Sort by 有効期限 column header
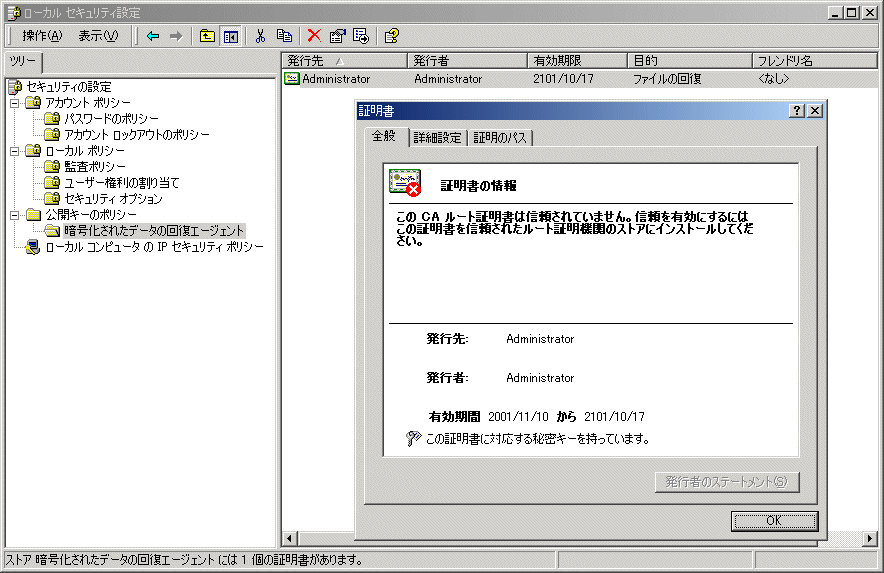 click(577, 60)
